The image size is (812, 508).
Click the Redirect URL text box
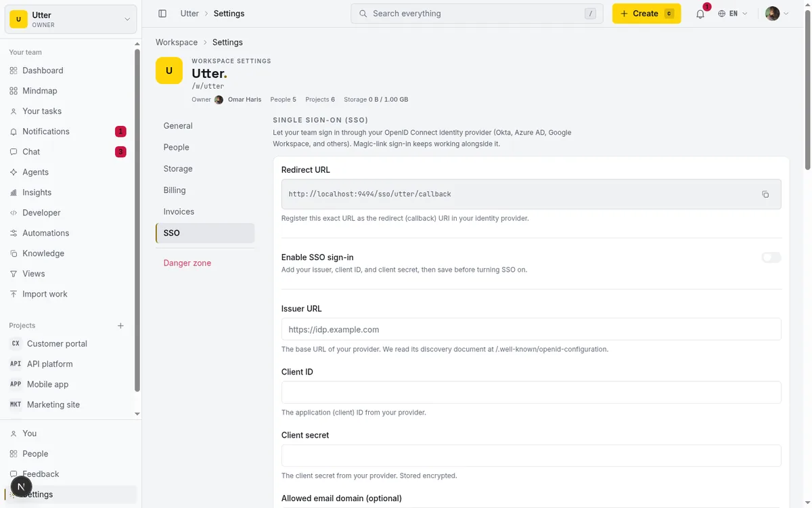point(531,194)
